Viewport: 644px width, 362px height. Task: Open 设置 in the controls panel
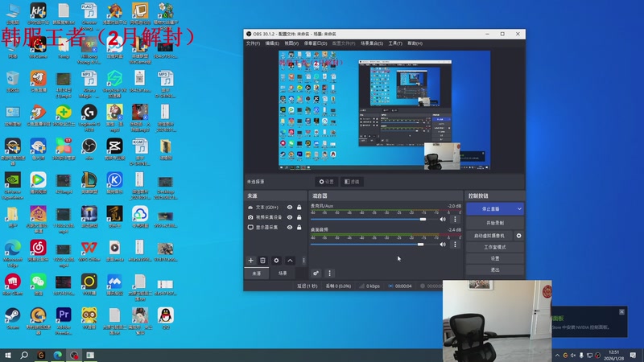(x=495, y=258)
